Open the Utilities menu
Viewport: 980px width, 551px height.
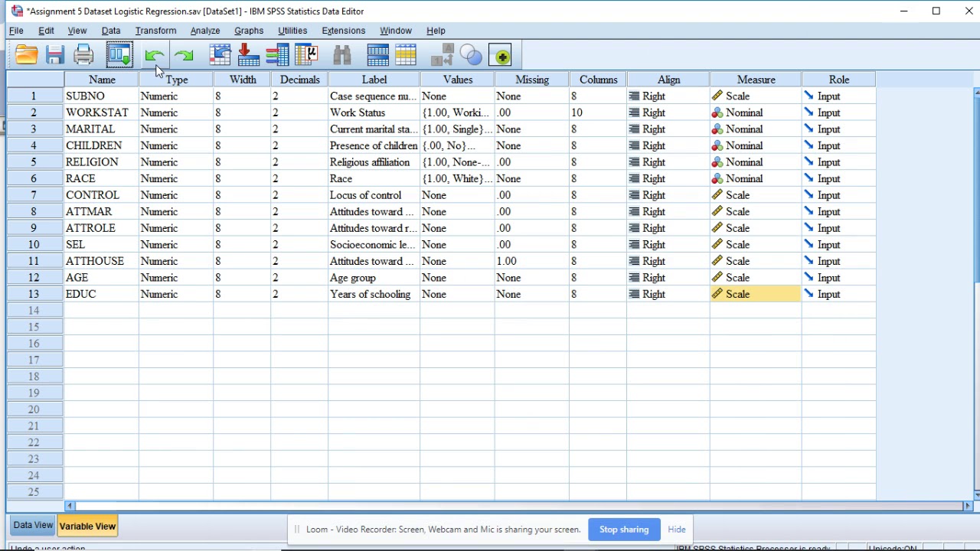(292, 31)
